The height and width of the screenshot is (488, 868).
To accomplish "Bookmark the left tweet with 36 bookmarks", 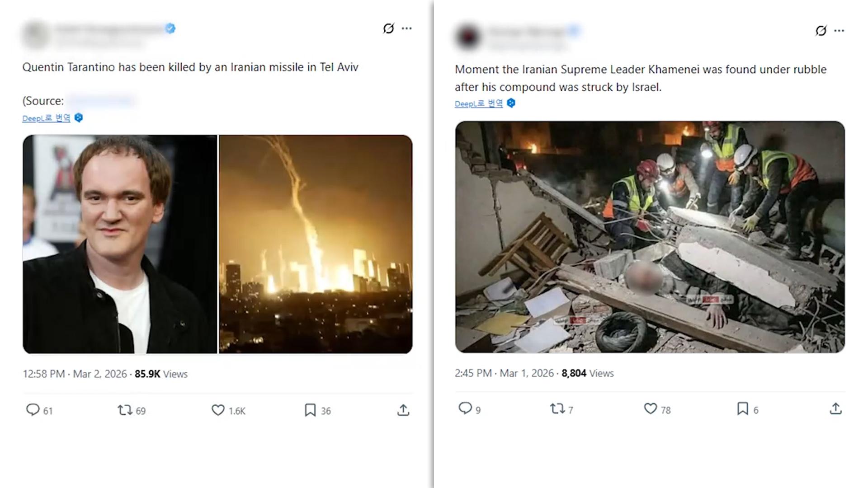I will (310, 410).
